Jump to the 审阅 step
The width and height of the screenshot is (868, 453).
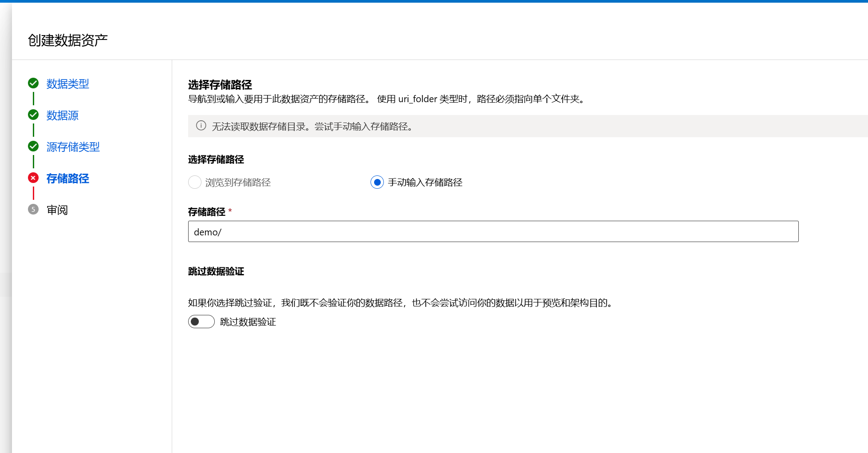coord(57,210)
